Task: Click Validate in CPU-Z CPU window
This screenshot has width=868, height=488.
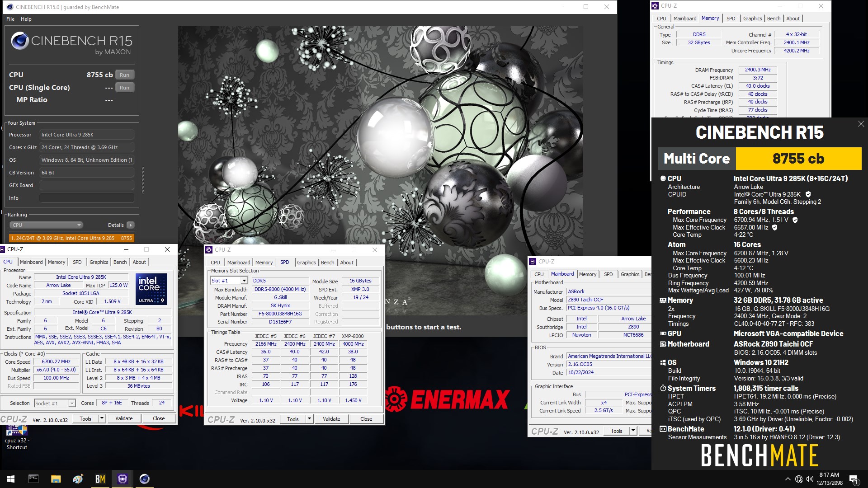Action: (x=124, y=418)
